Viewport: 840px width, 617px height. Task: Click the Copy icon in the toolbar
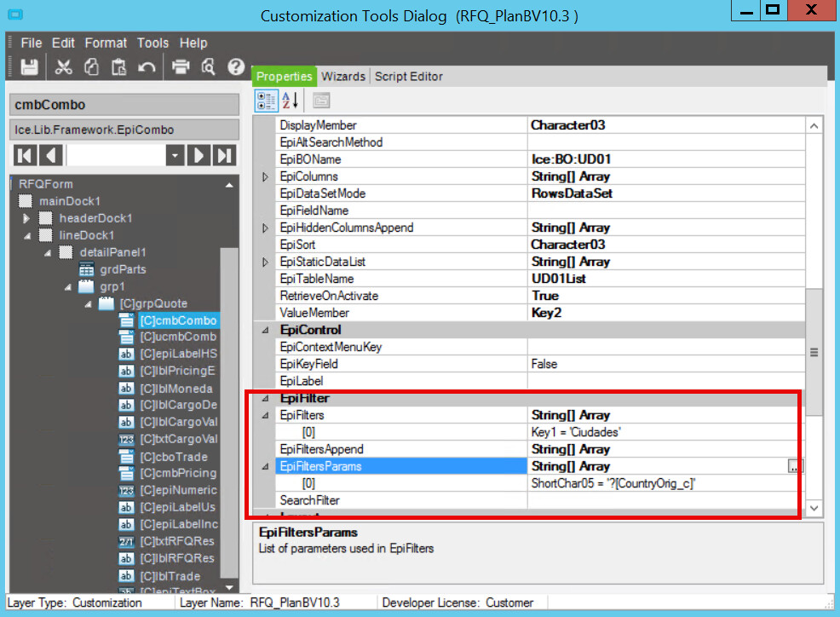(x=91, y=67)
